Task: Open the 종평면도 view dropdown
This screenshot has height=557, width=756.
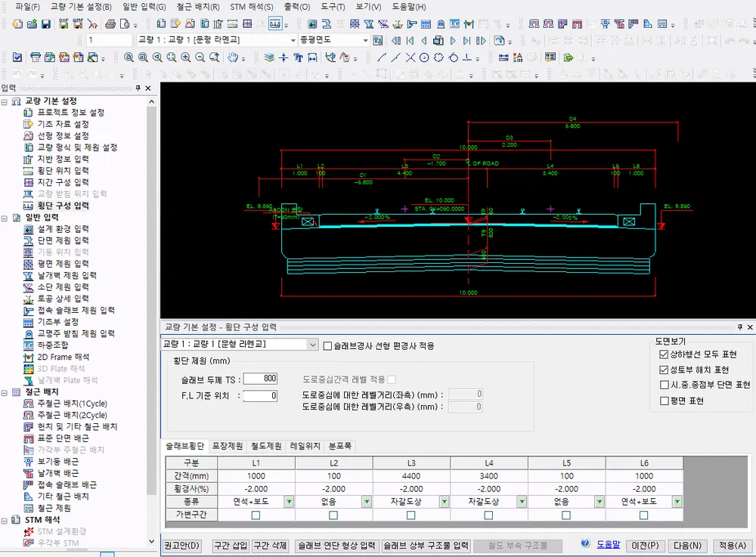Action: click(365, 40)
